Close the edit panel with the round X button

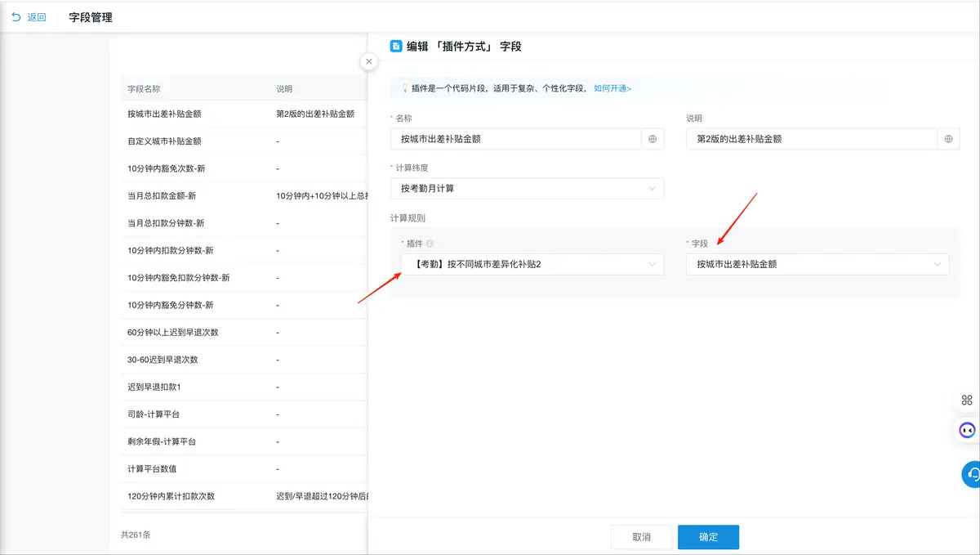tap(369, 61)
